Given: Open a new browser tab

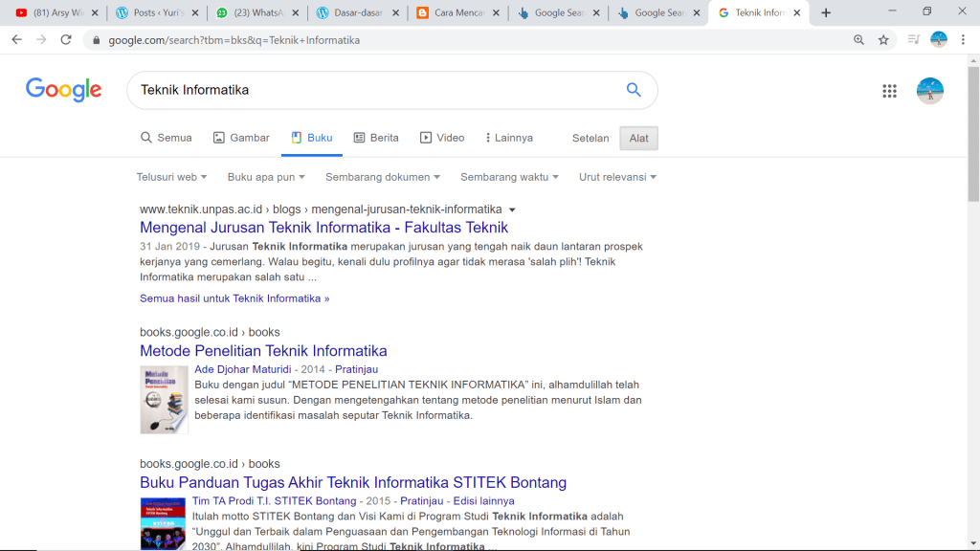Looking at the screenshot, I should pyautogui.click(x=826, y=12).
